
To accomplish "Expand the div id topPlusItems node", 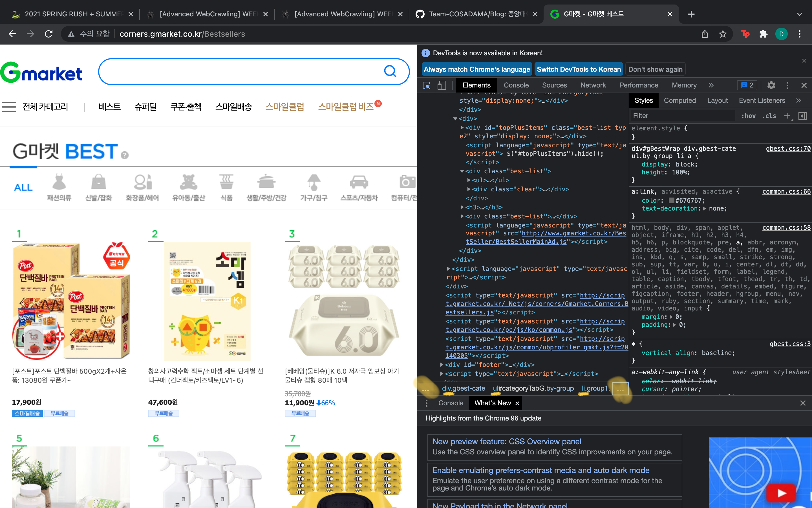I will coord(462,128).
